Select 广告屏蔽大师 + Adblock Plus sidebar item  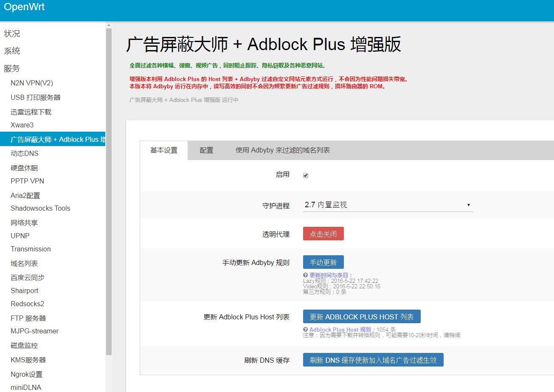(53, 139)
